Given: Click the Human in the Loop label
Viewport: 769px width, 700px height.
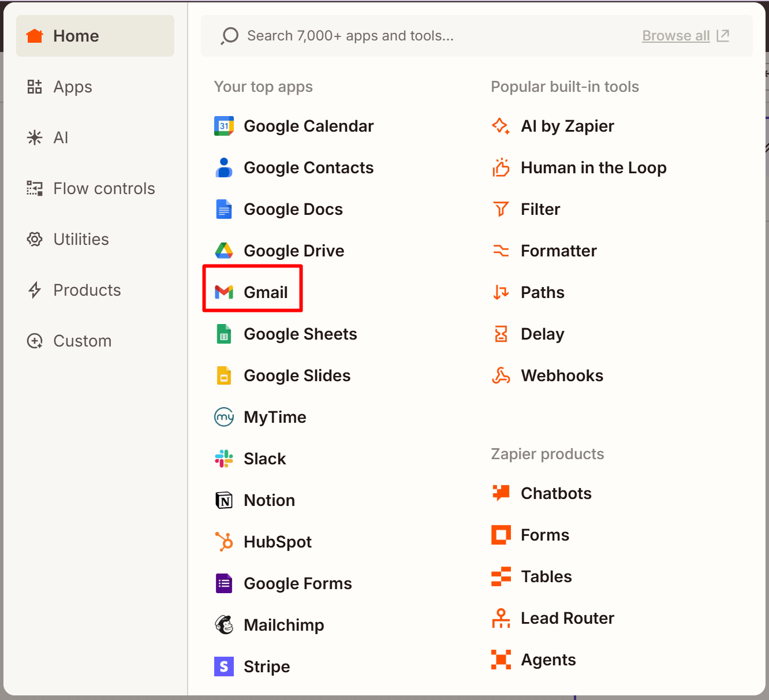Looking at the screenshot, I should tap(593, 167).
